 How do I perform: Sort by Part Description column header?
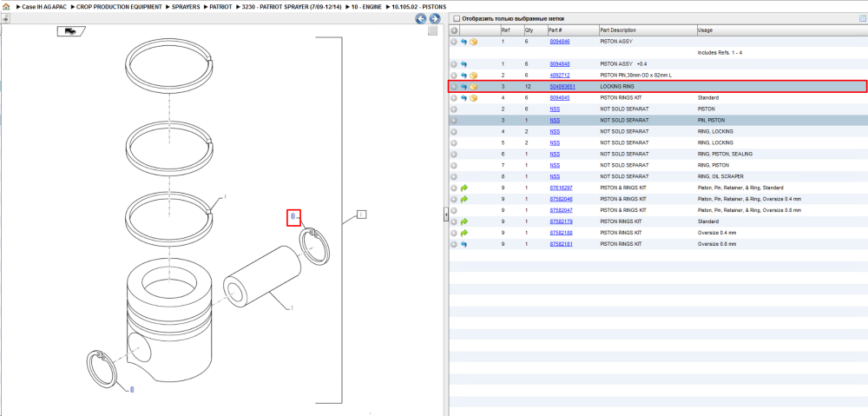648,30
